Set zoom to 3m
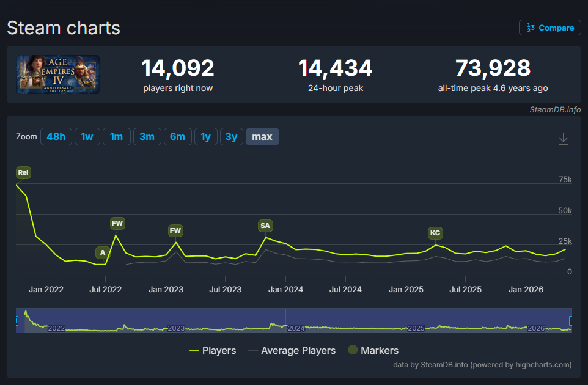 point(147,136)
